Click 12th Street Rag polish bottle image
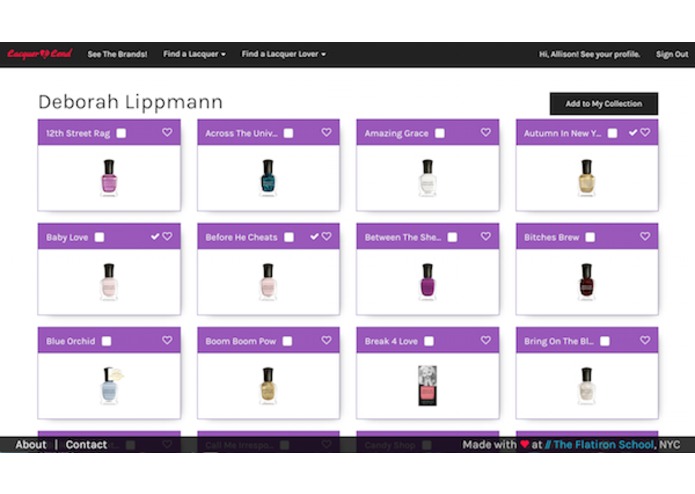 coord(109,178)
